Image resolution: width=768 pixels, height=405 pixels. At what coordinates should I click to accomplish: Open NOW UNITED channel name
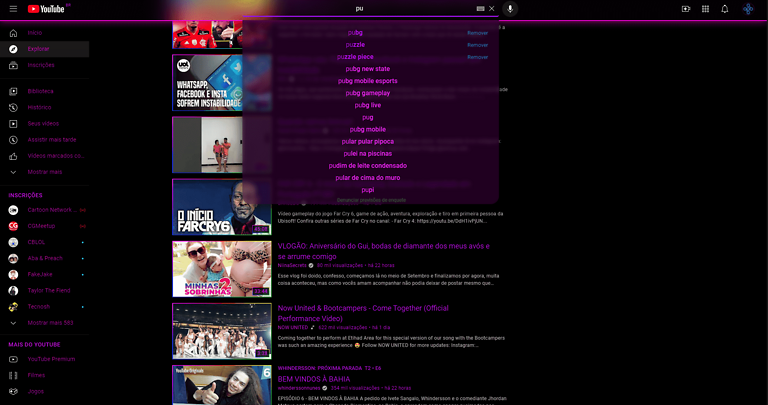[x=293, y=327]
